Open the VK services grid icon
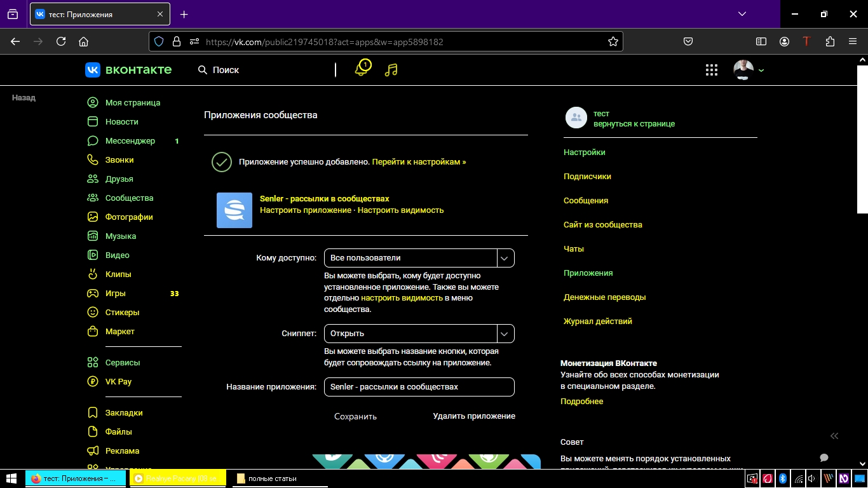868x488 pixels. click(712, 70)
